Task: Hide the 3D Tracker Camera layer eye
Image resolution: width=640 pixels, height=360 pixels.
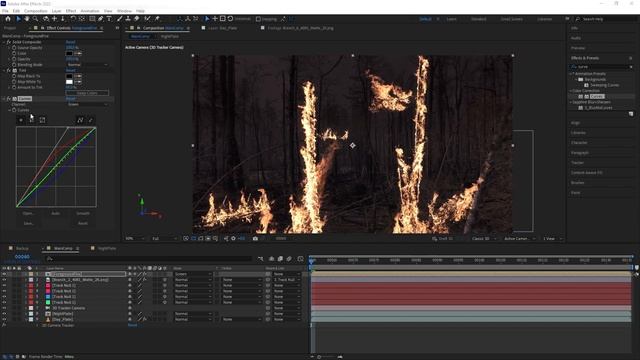Action: point(4,308)
